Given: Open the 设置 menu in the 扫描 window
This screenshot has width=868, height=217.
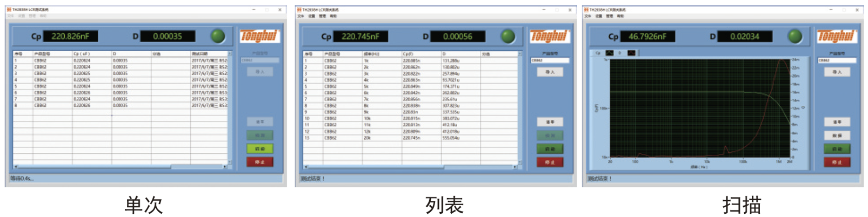Looking at the screenshot, I should point(599,16).
